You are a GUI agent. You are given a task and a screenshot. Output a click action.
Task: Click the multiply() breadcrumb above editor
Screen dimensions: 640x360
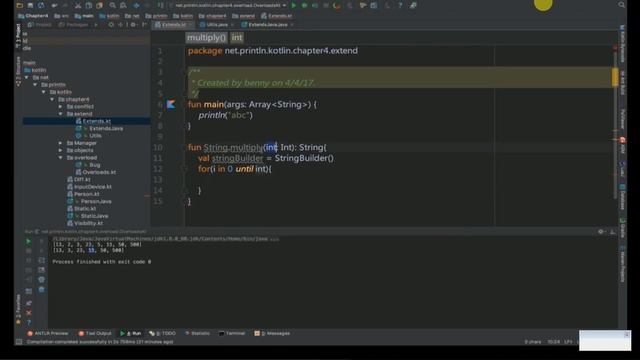[206, 38]
